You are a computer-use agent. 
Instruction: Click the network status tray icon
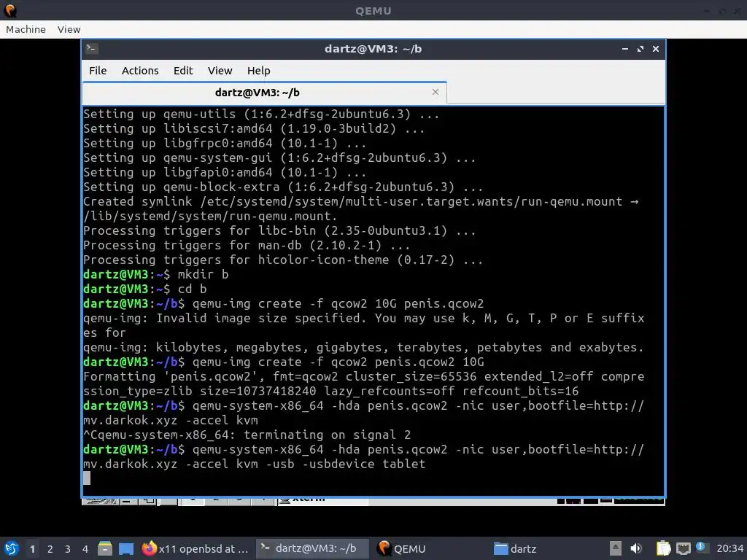pos(683,548)
